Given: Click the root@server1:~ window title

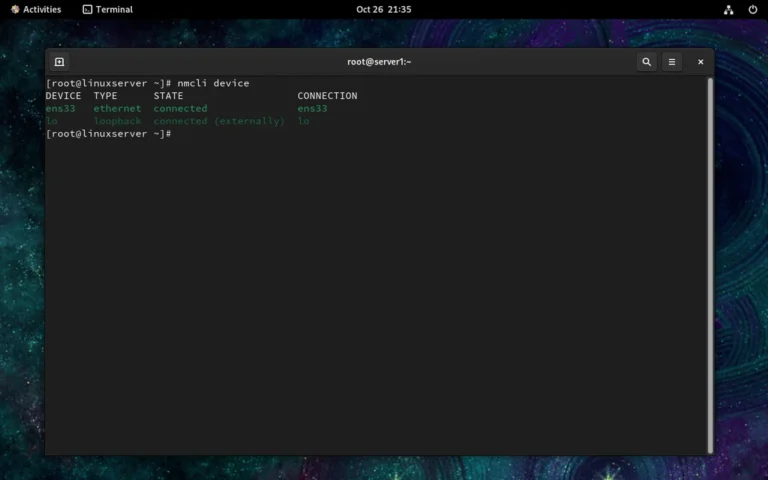Looking at the screenshot, I should 379,62.
